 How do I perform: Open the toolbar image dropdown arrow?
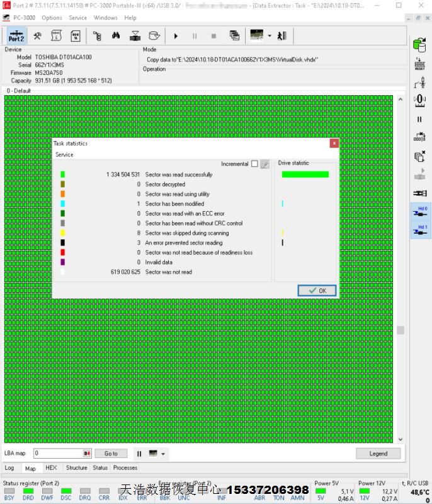click(x=270, y=36)
